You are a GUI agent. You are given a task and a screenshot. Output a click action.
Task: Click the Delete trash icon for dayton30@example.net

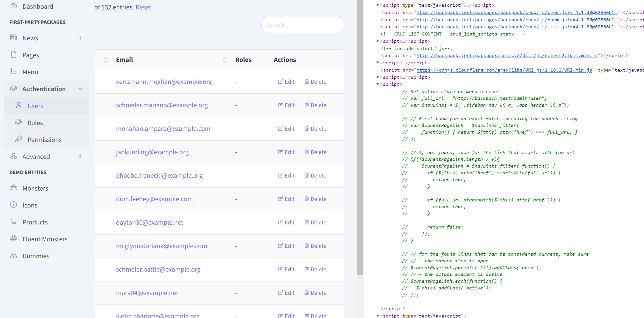307,222
